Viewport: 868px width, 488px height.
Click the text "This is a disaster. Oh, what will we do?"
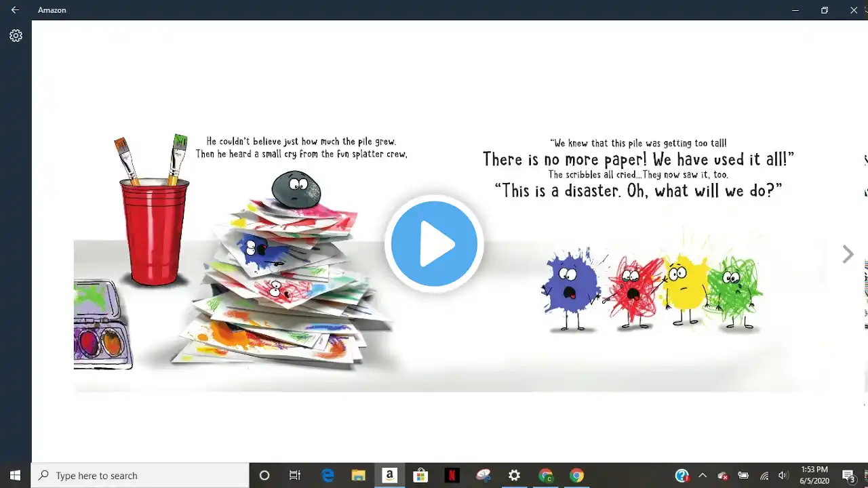point(638,190)
